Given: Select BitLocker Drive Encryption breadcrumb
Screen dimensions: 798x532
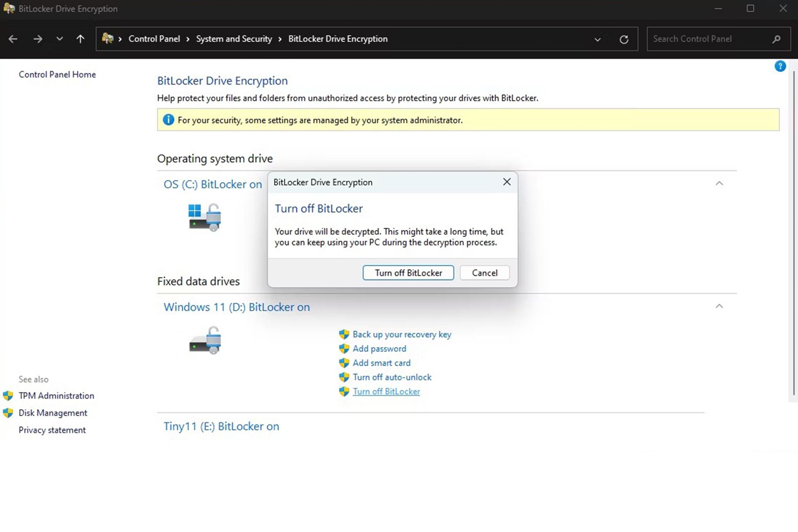Looking at the screenshot, I should click(x=338, y=39).
